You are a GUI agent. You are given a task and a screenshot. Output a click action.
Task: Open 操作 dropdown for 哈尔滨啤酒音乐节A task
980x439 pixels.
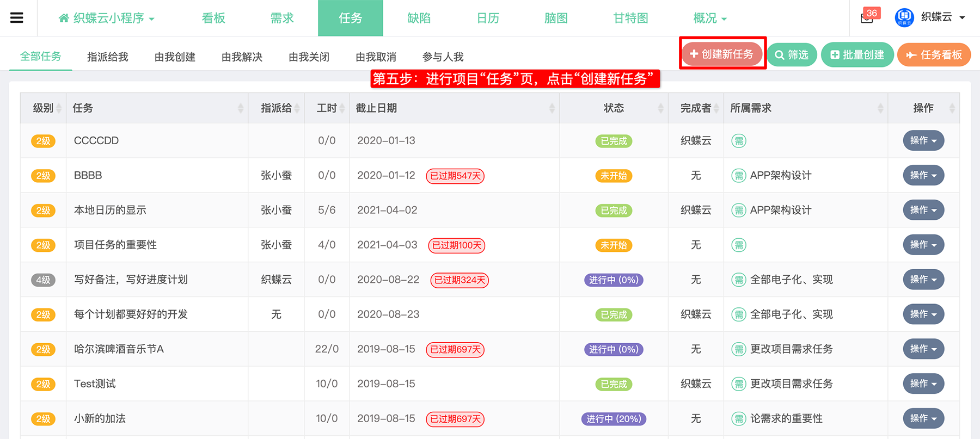pos(923,349)
